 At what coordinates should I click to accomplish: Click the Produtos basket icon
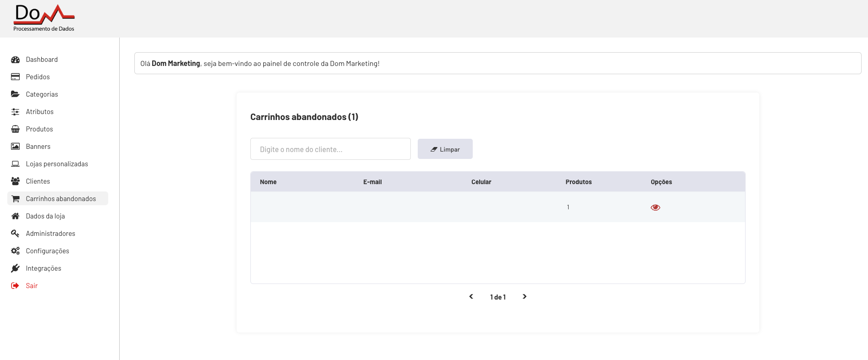[16, 129]
